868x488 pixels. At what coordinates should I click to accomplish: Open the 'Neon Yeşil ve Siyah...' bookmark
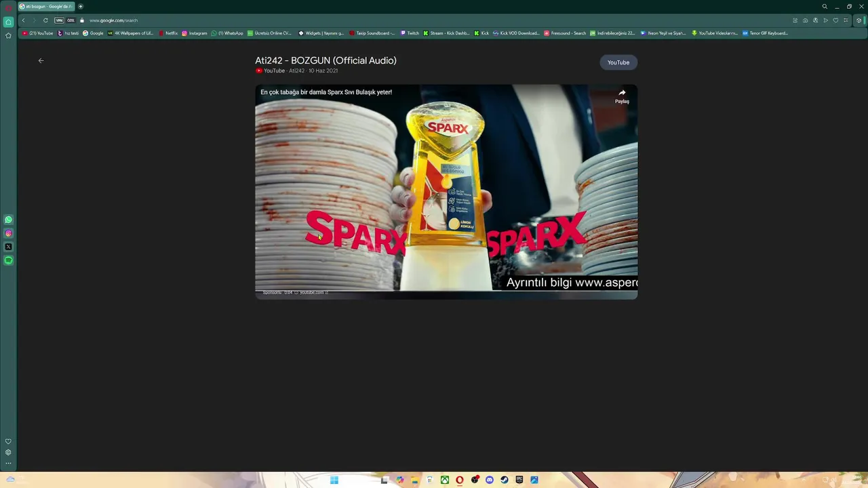[663, 33]
